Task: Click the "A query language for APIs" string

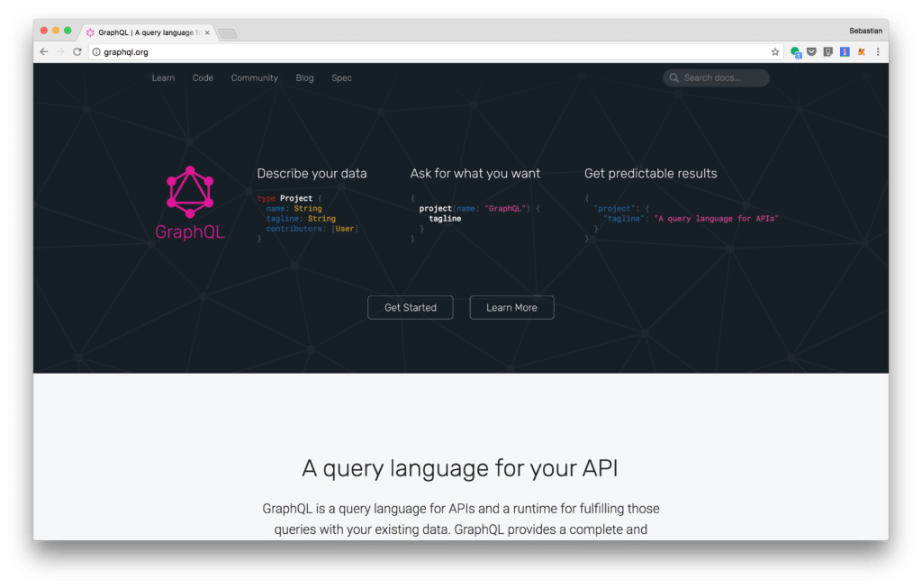Action: (x=716, y=218)
